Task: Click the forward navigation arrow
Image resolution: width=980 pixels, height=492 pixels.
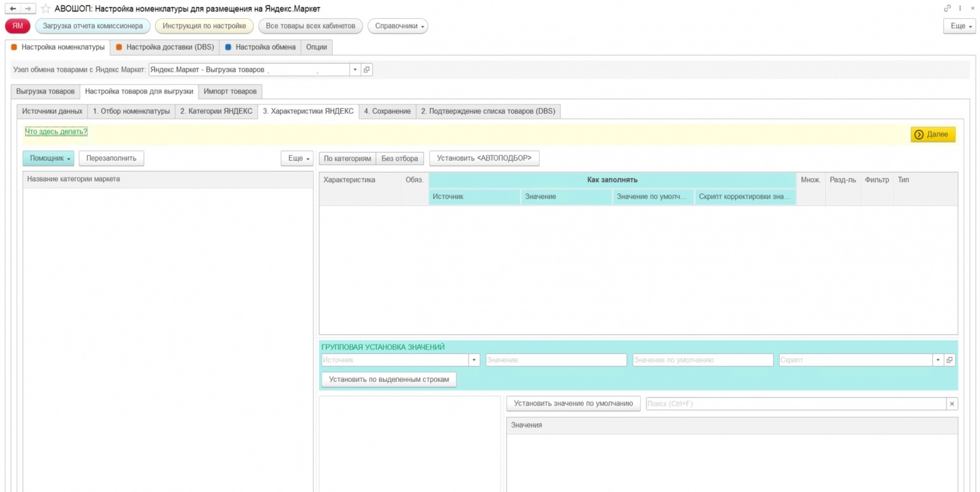Action: (28, 9)
